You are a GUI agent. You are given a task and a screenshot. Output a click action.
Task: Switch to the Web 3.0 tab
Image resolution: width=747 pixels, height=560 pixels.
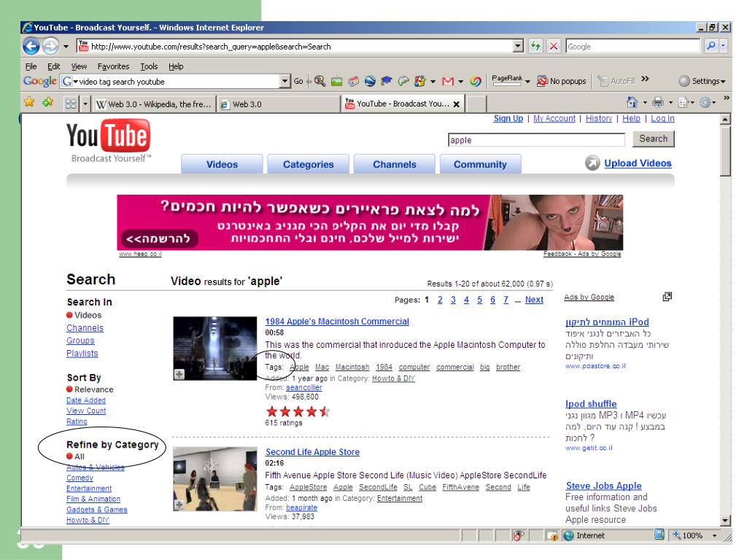[x=279, y=104]
